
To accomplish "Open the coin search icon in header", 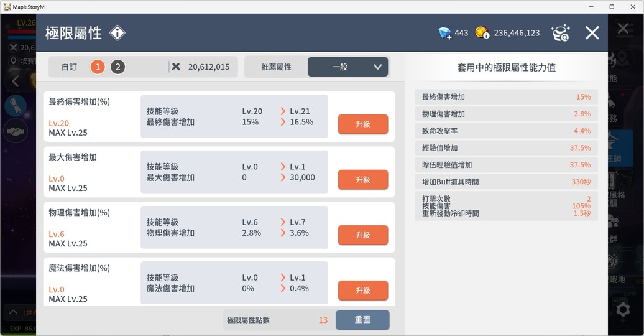I will coord(560,33).
